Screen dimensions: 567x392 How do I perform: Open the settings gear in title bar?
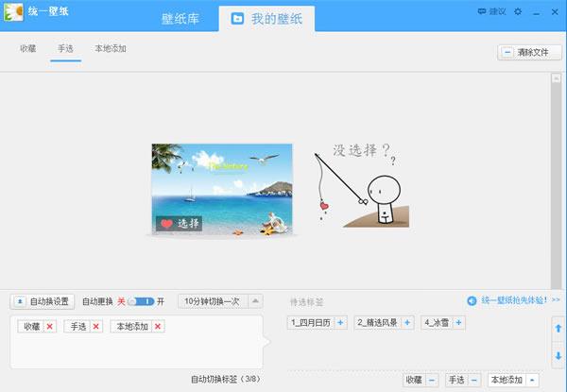[x=517, y=11]
